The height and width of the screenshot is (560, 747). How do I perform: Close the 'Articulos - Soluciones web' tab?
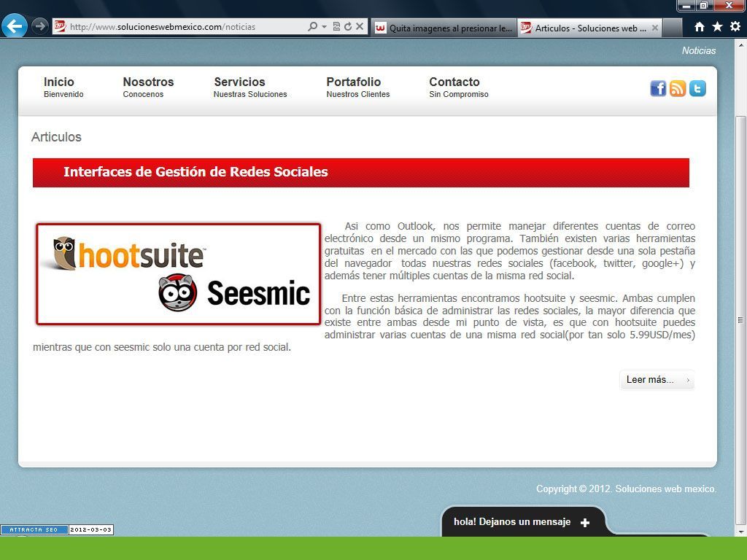(x=655, y=28)
